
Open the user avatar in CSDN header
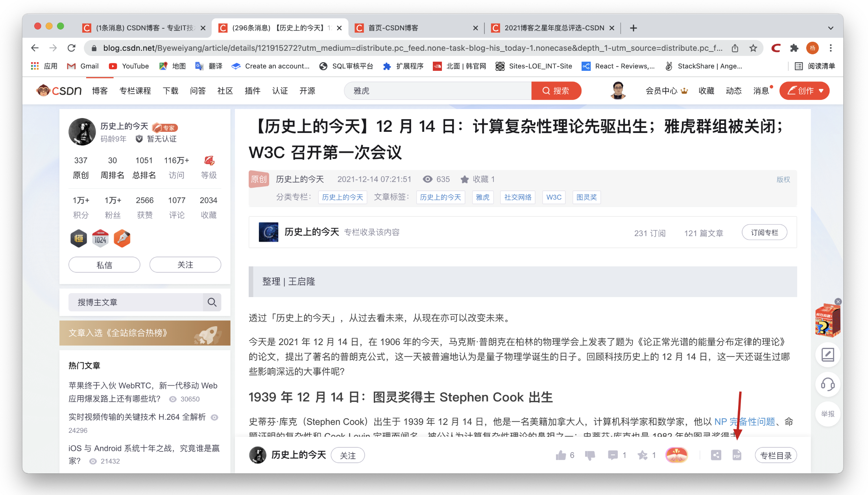(618, 91)
